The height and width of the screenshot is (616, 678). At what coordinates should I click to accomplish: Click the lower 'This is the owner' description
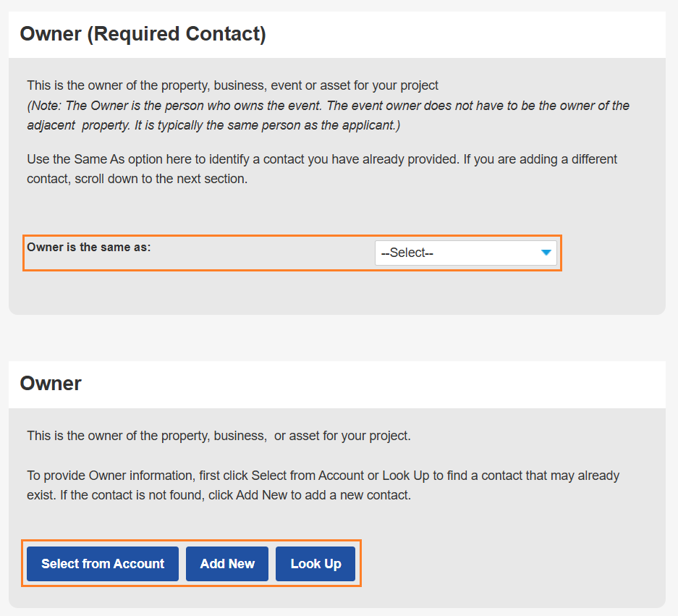219,436
